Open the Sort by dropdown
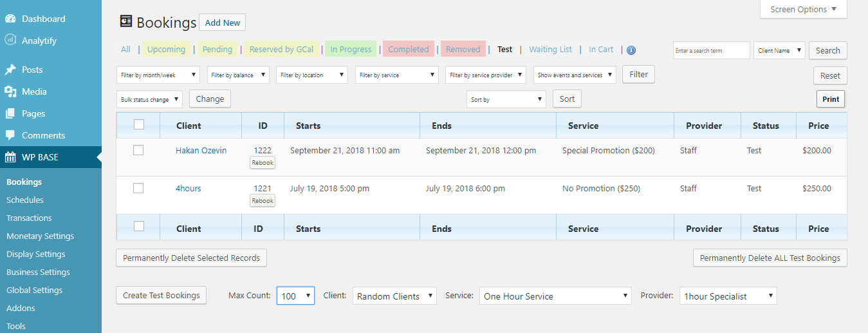Viewport: 868px width, 333px height. coord(506,99)
